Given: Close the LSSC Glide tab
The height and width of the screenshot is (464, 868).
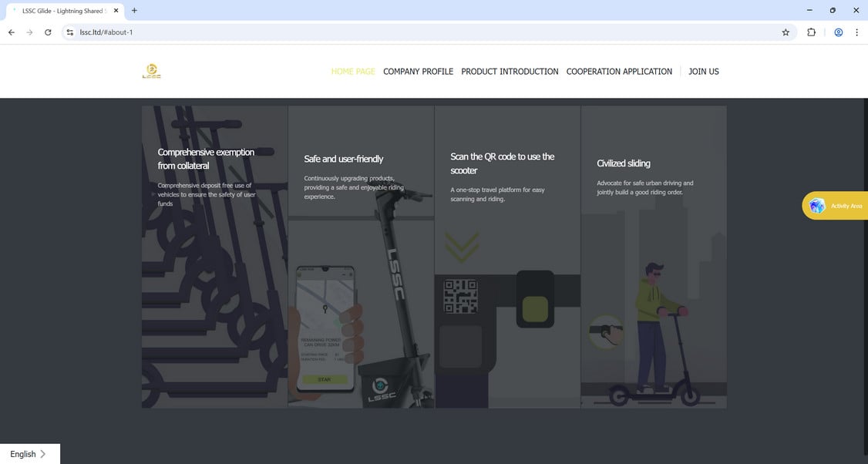Looking at the screenshot, I should [x=116, y=11].
